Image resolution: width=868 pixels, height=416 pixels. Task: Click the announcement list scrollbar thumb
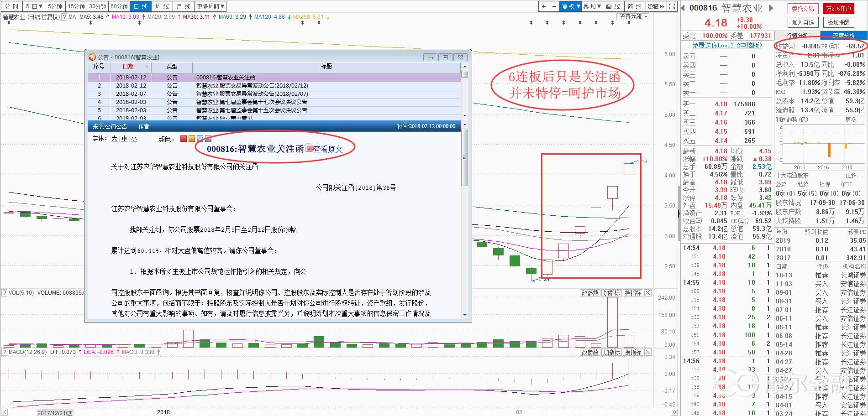(465, 74)
